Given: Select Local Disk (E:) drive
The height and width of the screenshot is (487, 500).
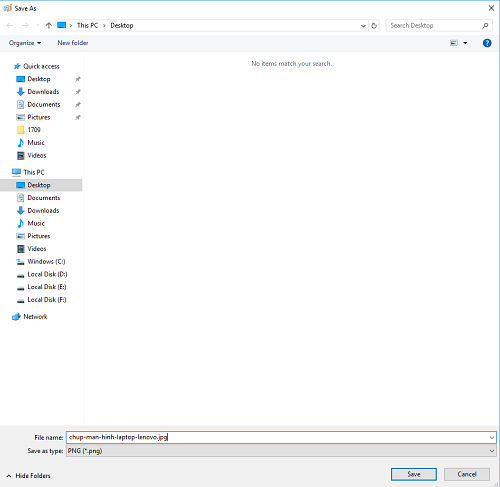Looking at the screenshot, I should pyautogui.click(x=47, y=287).
